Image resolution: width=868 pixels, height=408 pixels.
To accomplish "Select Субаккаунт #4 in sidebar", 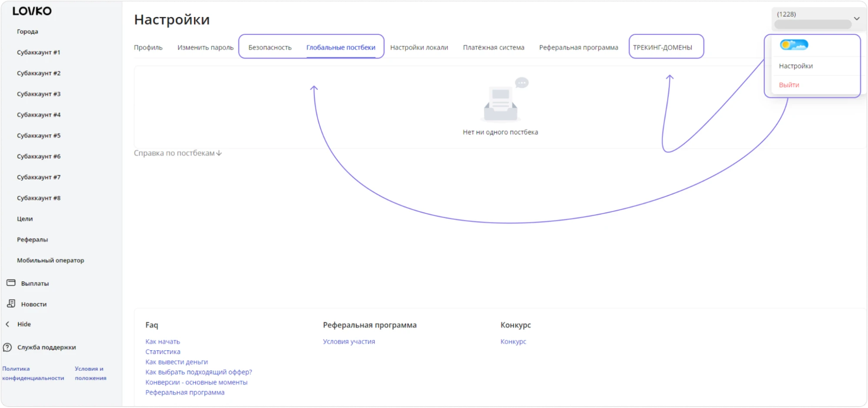I will pos(39,115).
